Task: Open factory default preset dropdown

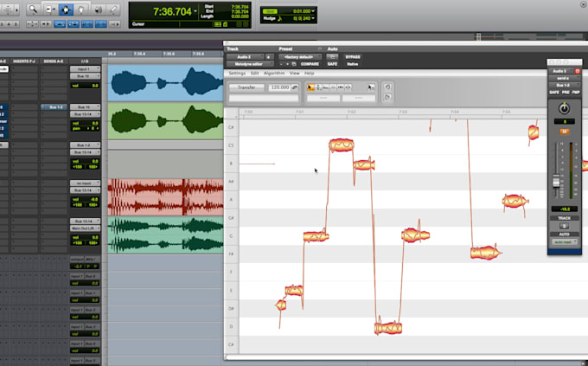Action: pos(300,57)
